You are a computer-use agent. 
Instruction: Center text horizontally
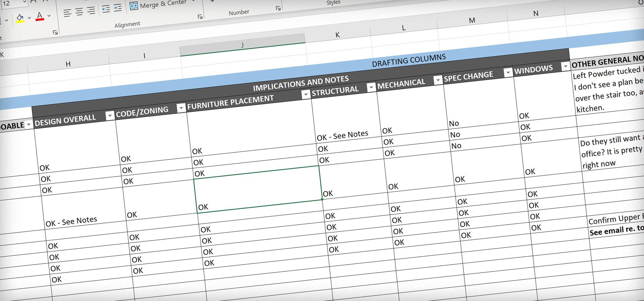[79, 12]
